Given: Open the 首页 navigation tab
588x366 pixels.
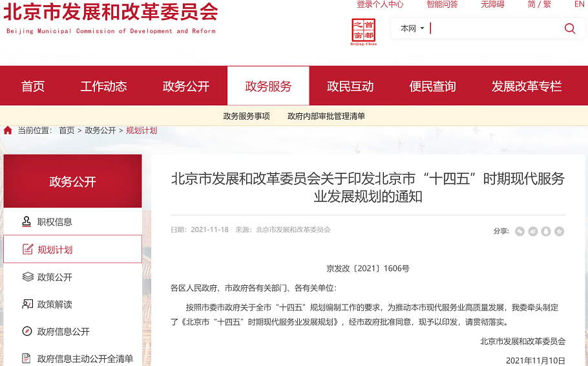Looking at the screenshot, I should point(33,86).
